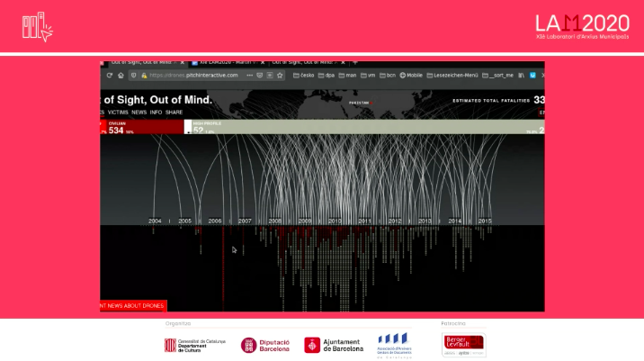Reload the drones page

pyautogui.click(x=109, y=76)
